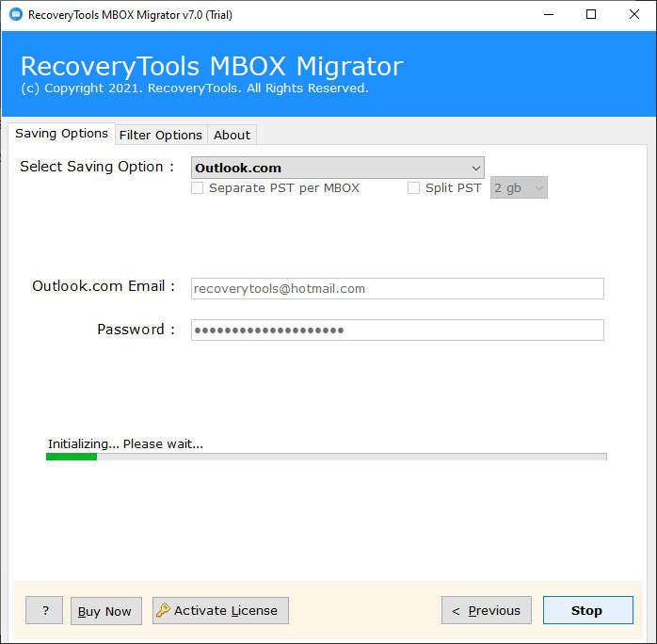Go back with the Previous button
Viewport: 657px width, 644px height.
[487, 610]
